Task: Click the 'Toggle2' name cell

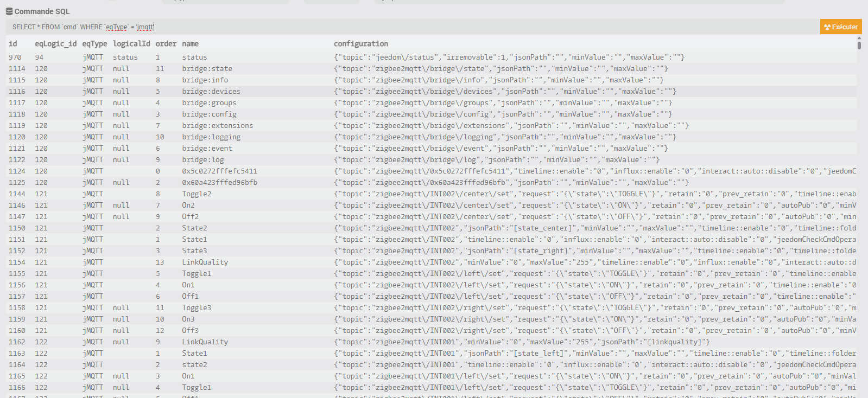Action: [x=197, y=194]
